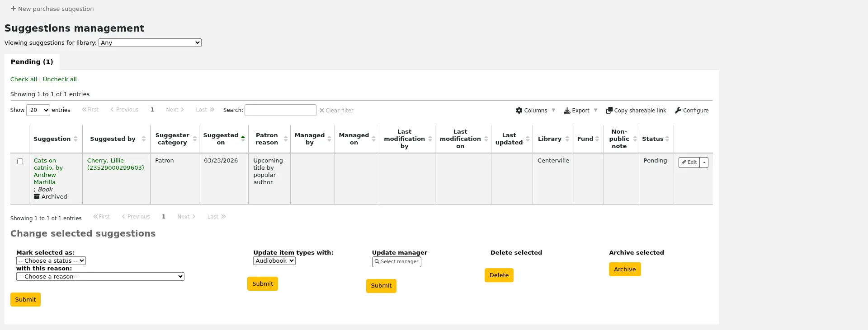Sort by the Suggester category column
This screenshot has height=330, width=868.
pos(175,139)
